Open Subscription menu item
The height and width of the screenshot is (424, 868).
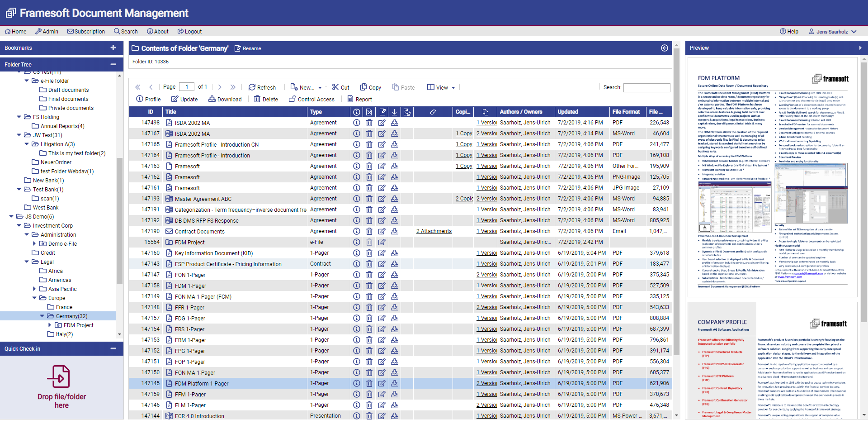coord(86,32)
